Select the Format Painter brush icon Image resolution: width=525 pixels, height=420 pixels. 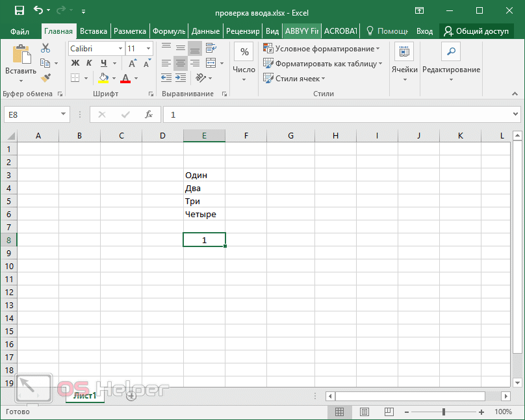coord(45,78)
